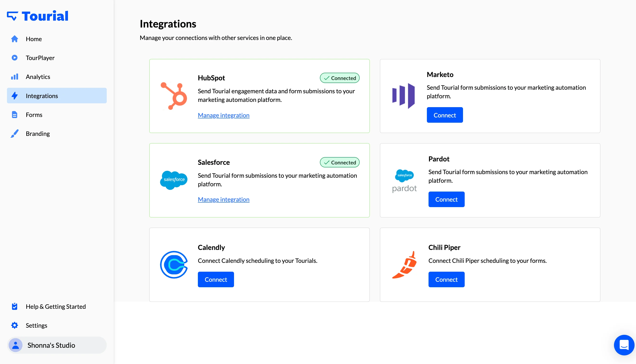This screenshot has width=636, height=364.
Task: Click the Tourial logo
Action: [38, 16]
